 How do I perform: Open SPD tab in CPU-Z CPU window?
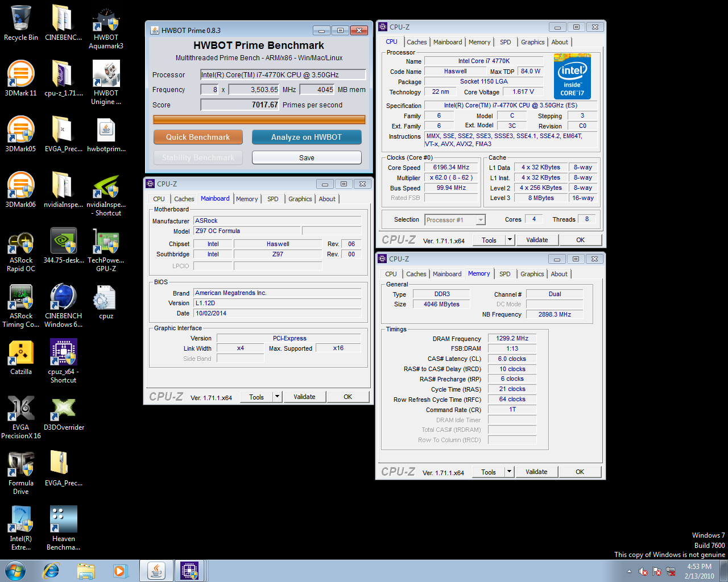505,42
